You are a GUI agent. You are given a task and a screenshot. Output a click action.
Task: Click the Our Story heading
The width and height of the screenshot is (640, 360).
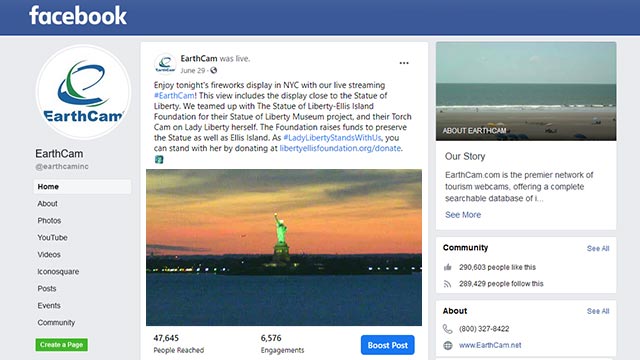pyautogui.click(x=465, y=156)
